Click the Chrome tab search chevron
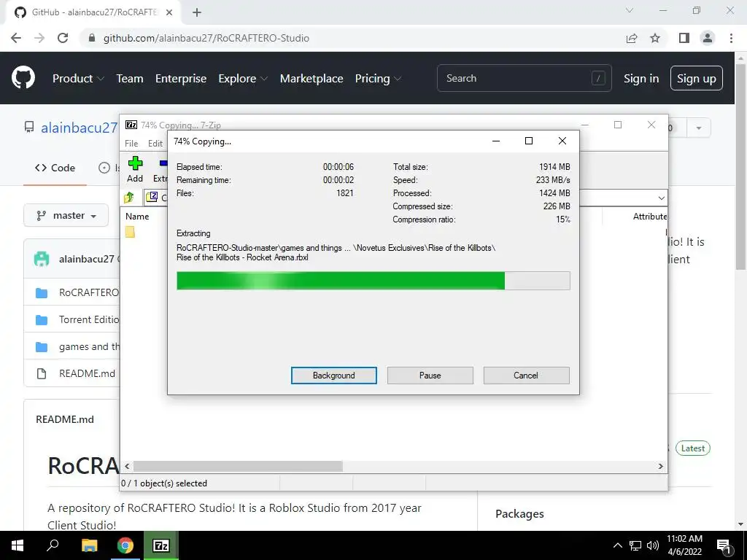Image resolution: width=747 pixels, height=560 pixels. [630, 10]
